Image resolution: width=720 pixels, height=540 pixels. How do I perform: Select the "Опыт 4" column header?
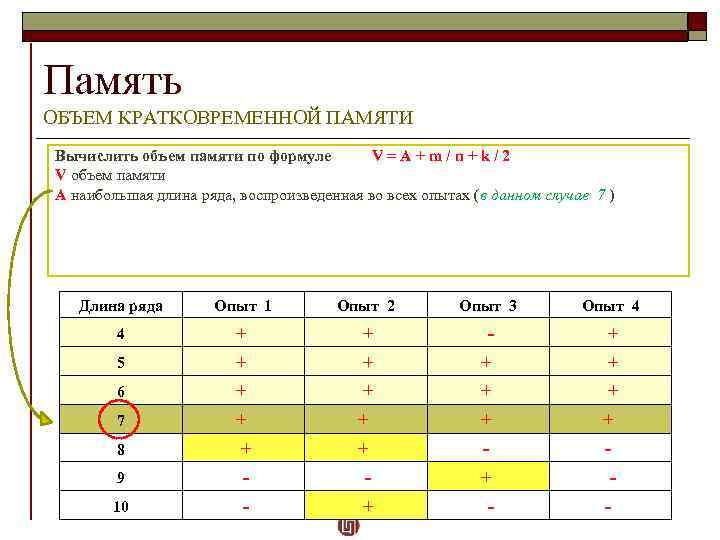(610, 306)
